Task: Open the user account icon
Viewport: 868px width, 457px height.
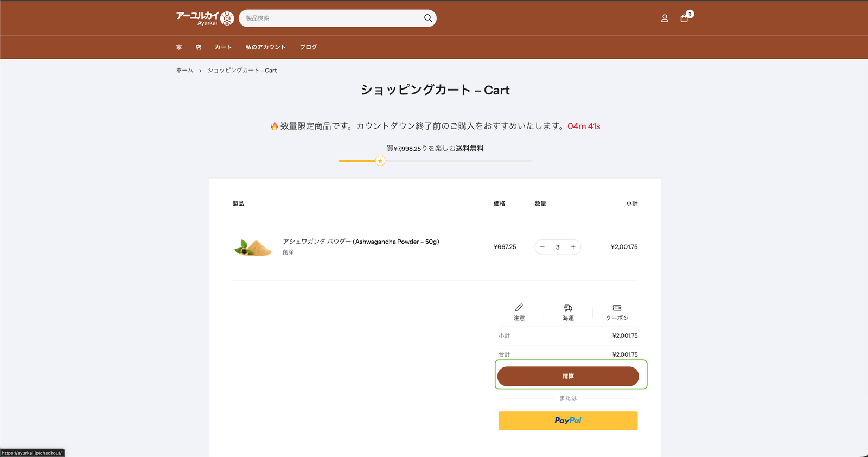Action: (665, 18)
